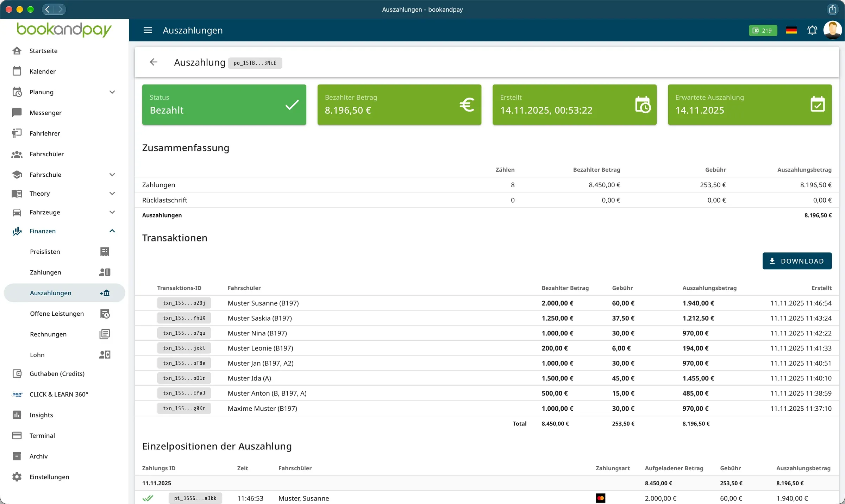The height and width of the screenshot is (504, 845).
Task: Go back using the arrow beside Auszahlung
Action: (x=154, y=62)
